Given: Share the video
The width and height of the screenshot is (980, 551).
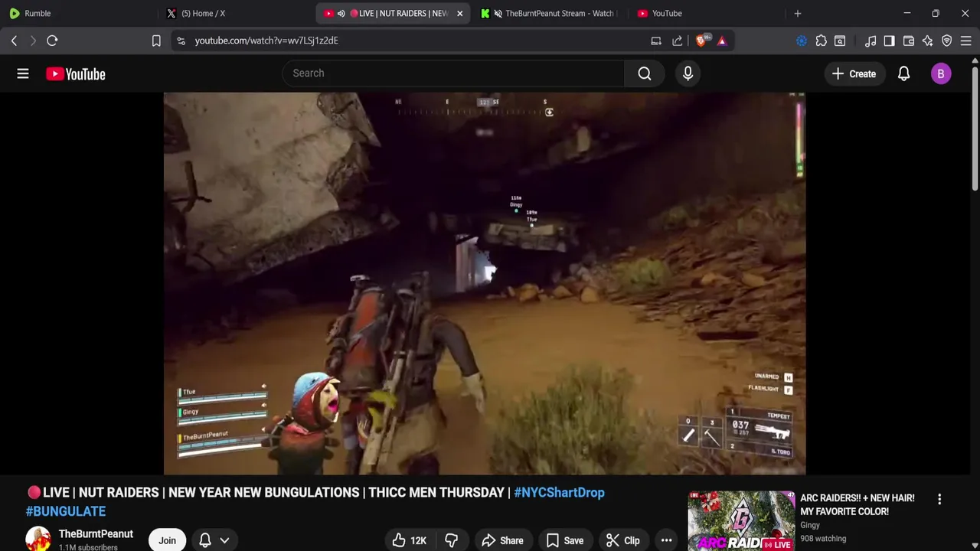Looking at the screenshot, I should [x=502, y=540].
